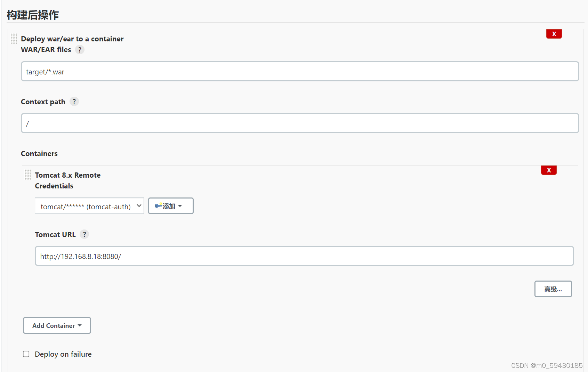The width and height of the screenshot is (588, 372).
Task: Click the Deploy war/ear to a container title
Action: 72,39
